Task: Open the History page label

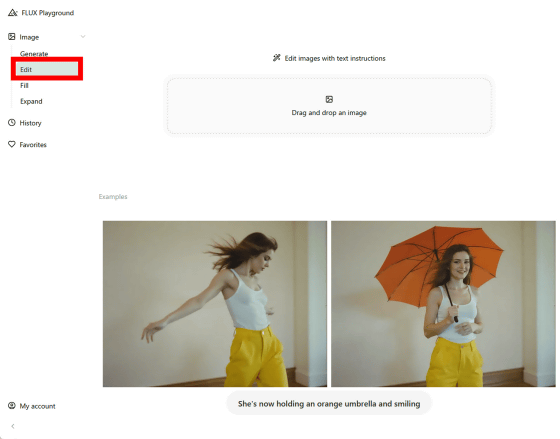Action: point(30,123)
